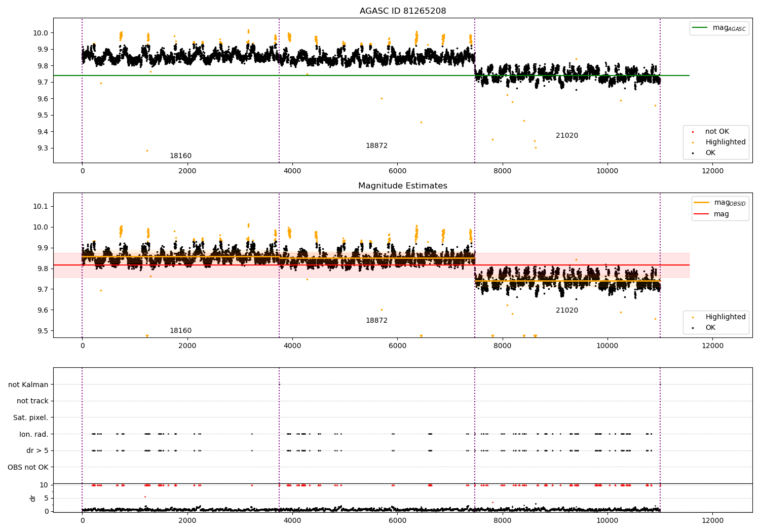Click the title "AGASC ID 81265208"
This screenshot has width=760, height=532.
403,11
